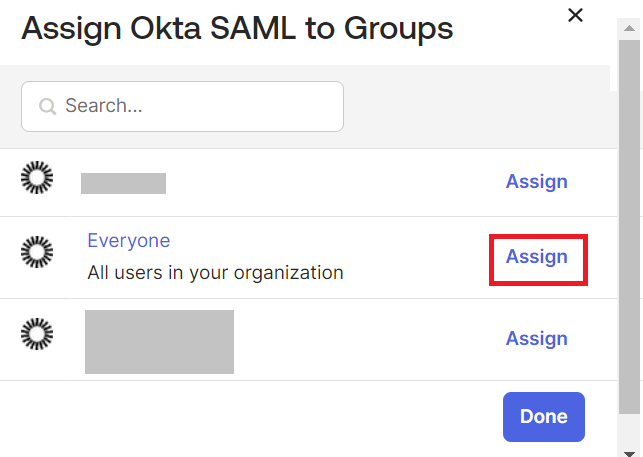Screen dimensions: 643x457
Task: Click the Done button
Action: 543,417
